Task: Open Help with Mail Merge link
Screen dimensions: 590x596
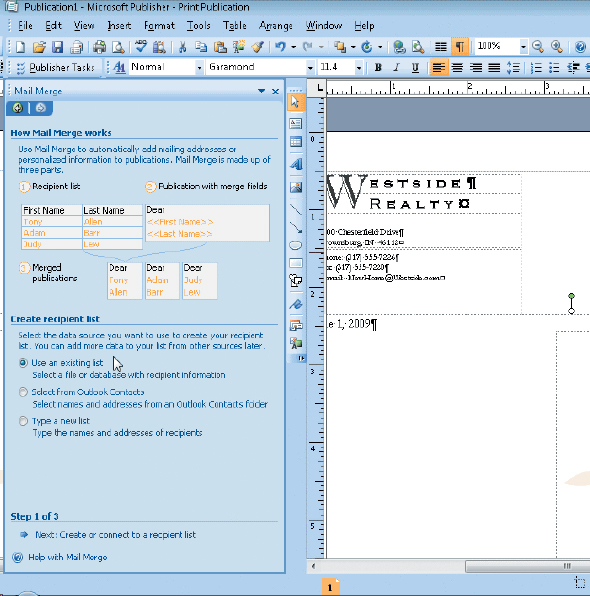Action: [x=68, y=557]
